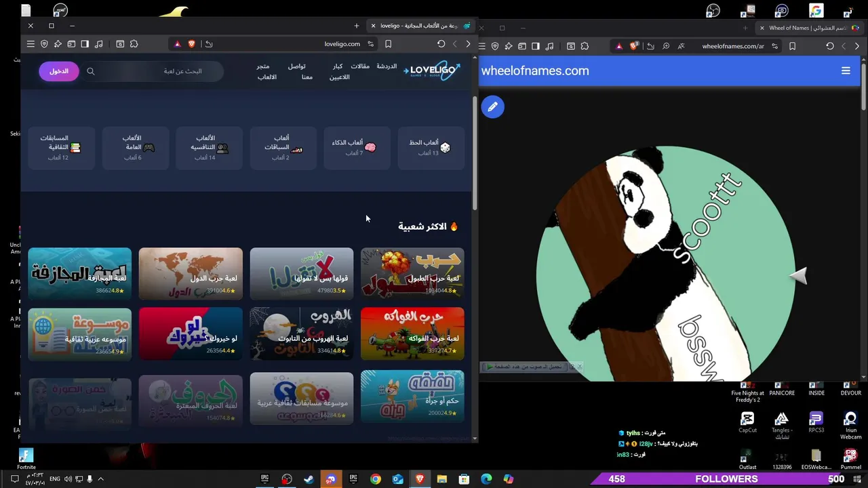Screen dimensions: 868x488
Task: Click wheelofnames.com site title
Action: pos(535,70)
